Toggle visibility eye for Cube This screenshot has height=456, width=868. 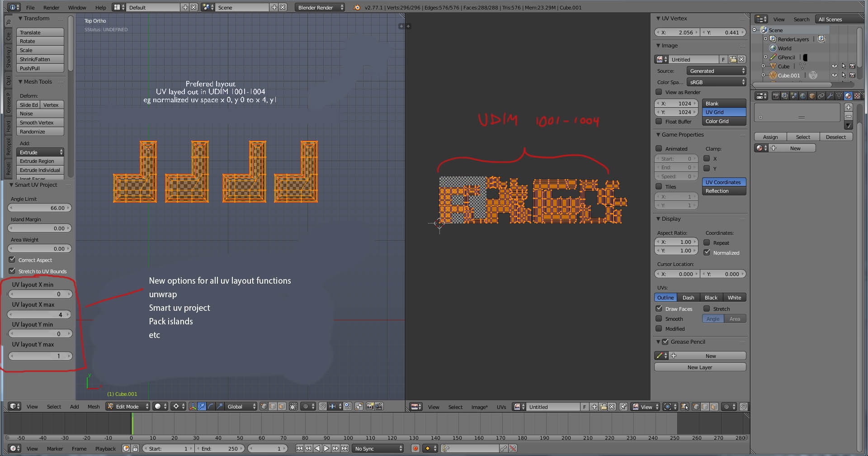[x=835, y=66]
